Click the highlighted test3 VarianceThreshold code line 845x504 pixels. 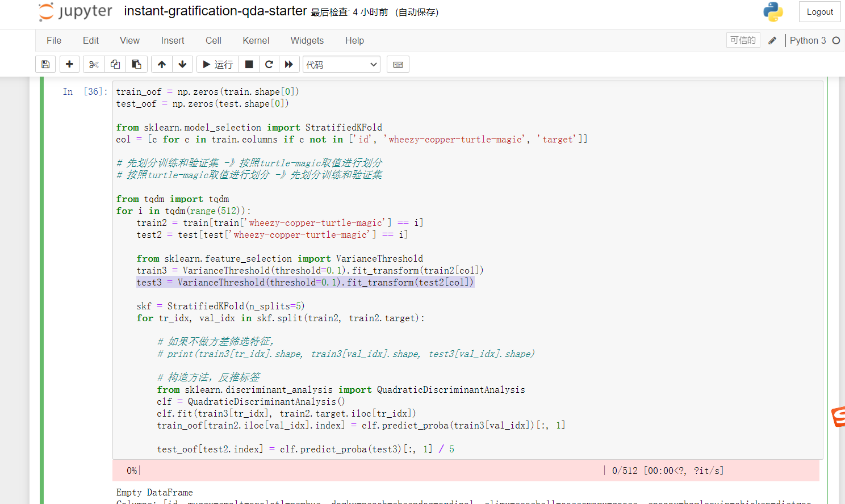tap(305, 282)
